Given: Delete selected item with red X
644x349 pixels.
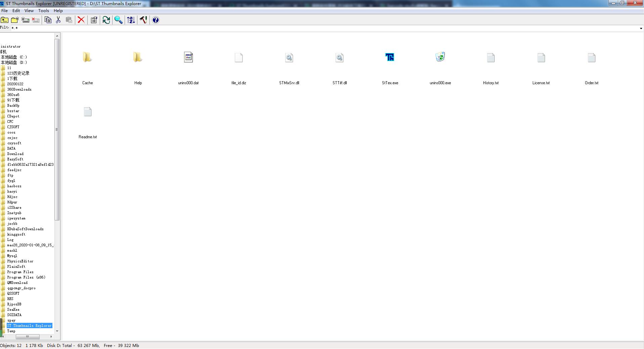Looking at the screenshot, I should tap(81, 20).
